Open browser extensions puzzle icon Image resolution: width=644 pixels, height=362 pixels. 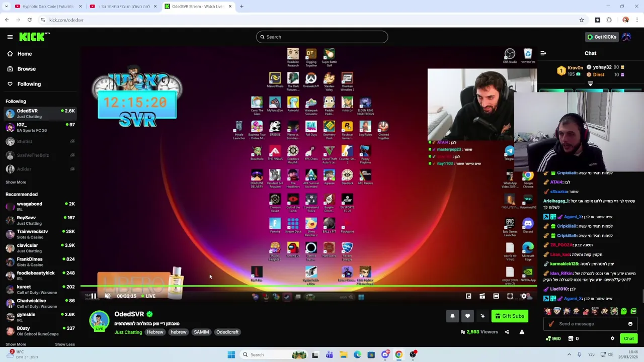pos(609,20)
